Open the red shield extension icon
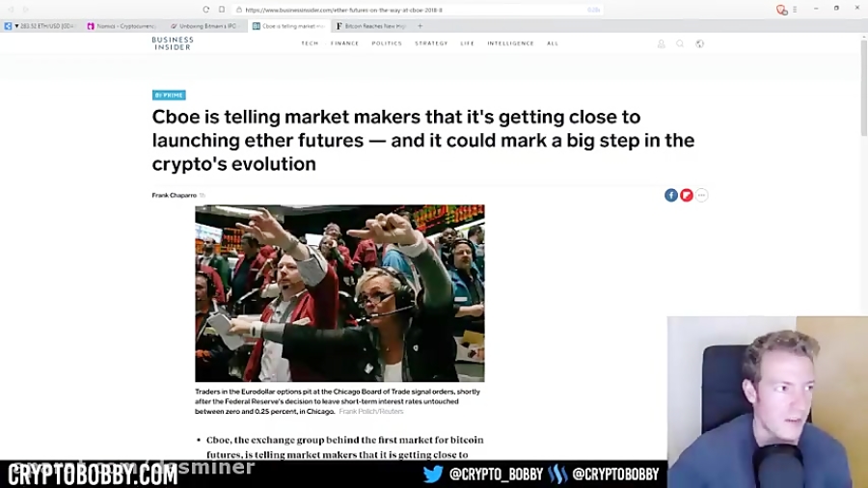868x488 pixels. click(x=781, y=10)
